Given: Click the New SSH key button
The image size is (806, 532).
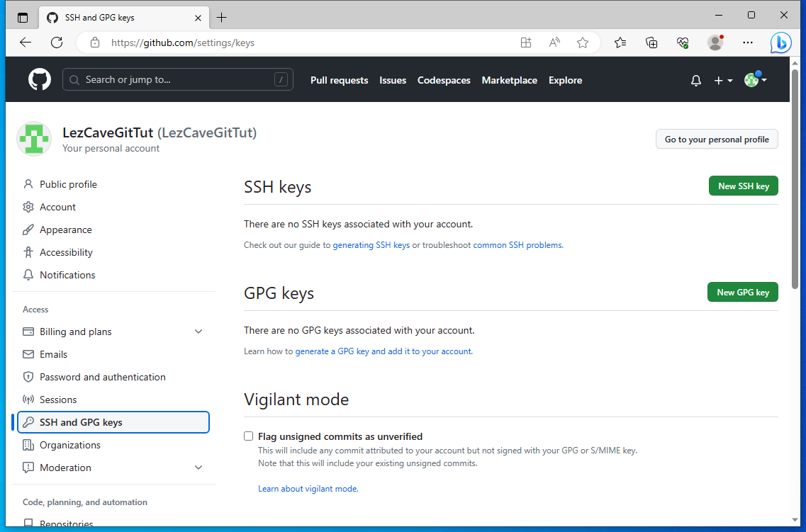Looking at the screenshot, I should click(744, 186).
